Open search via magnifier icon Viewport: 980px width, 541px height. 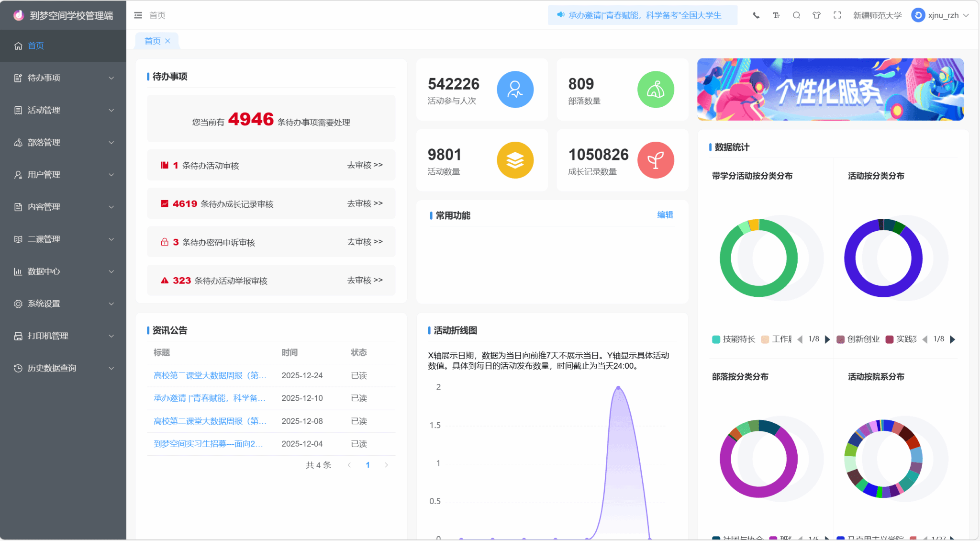(796, 15)
